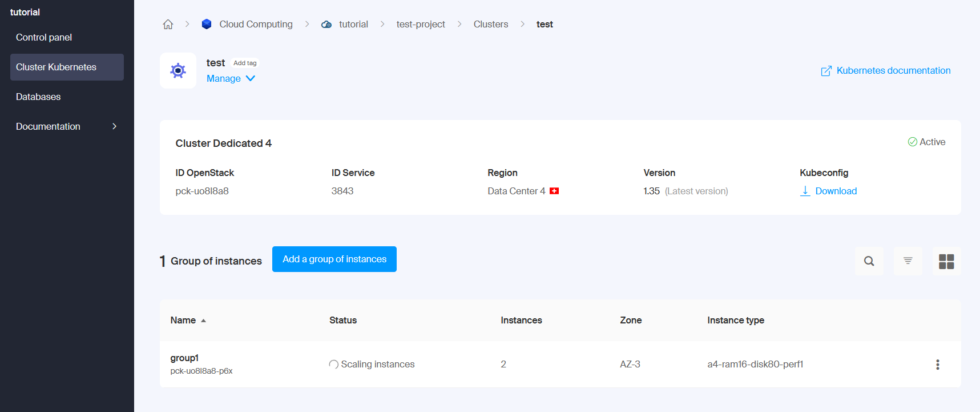Image resolution: width=980 pixels, height=412 pixels.
Task: Click the Zone column header
Action: [x=631, y=320]
